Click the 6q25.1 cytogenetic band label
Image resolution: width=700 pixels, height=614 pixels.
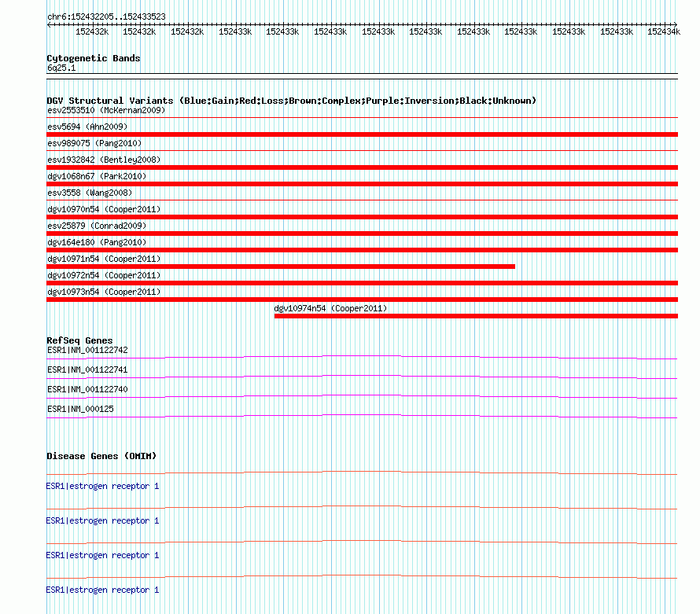61,68
